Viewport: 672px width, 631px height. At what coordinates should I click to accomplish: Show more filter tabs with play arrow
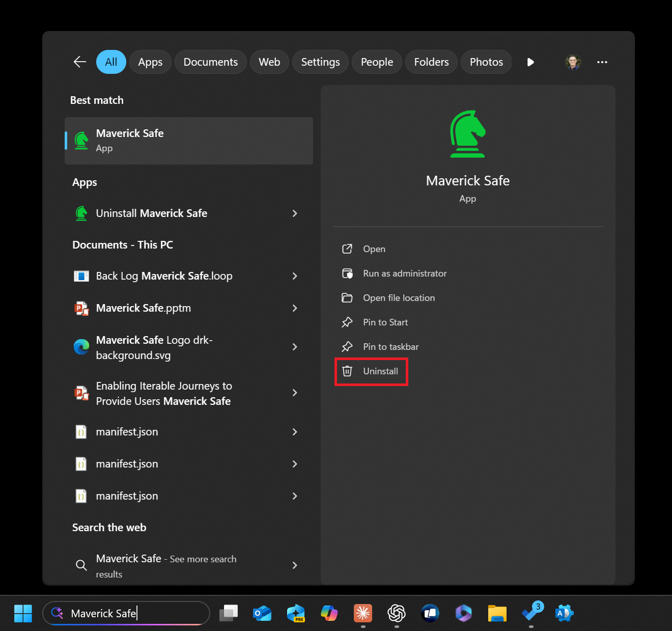click(530, 62)
